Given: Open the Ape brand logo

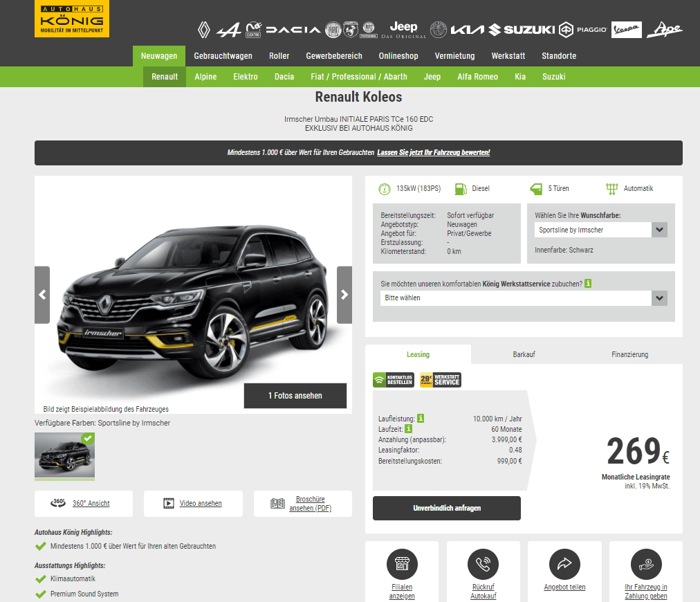Looking at the screenshot, I should pyautogui.click(x=664, y=30).
